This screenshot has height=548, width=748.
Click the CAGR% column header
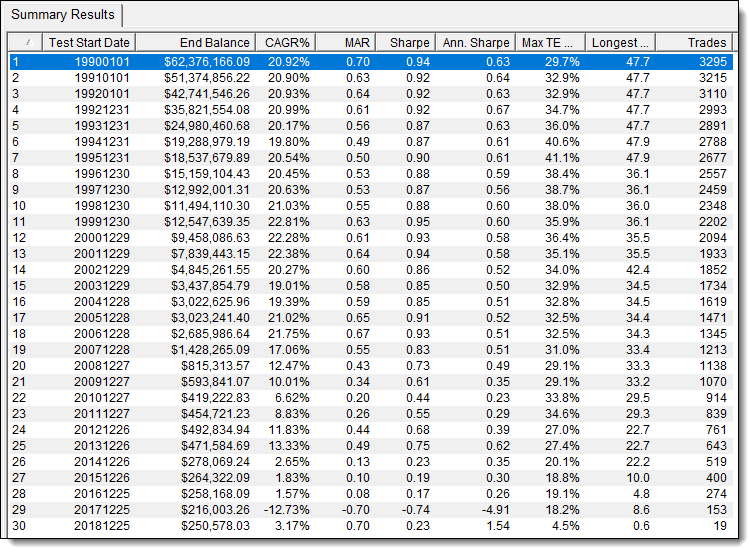point(286,43)
